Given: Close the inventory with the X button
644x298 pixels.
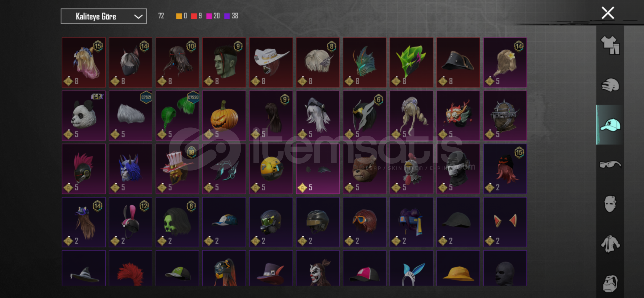Looking at the screenshot, I should pyautogui.click(x=608, y=13).
